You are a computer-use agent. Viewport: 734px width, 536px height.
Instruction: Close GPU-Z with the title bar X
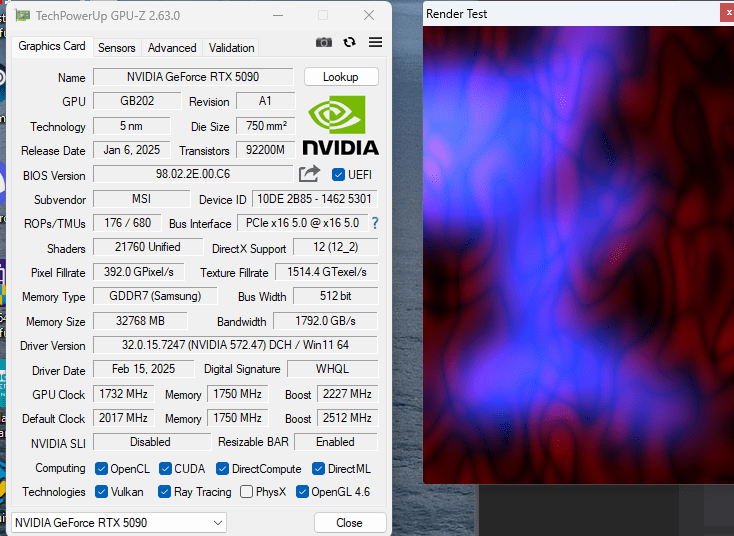click(369, 15)
